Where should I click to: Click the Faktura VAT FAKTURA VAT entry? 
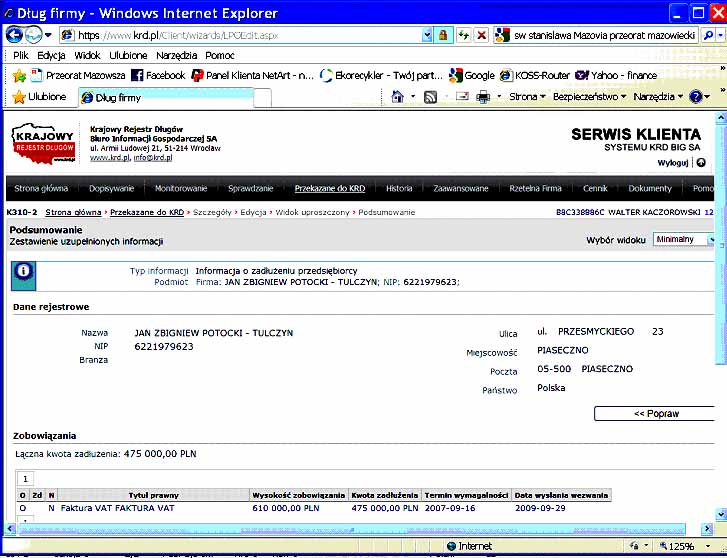coord(117,508)
